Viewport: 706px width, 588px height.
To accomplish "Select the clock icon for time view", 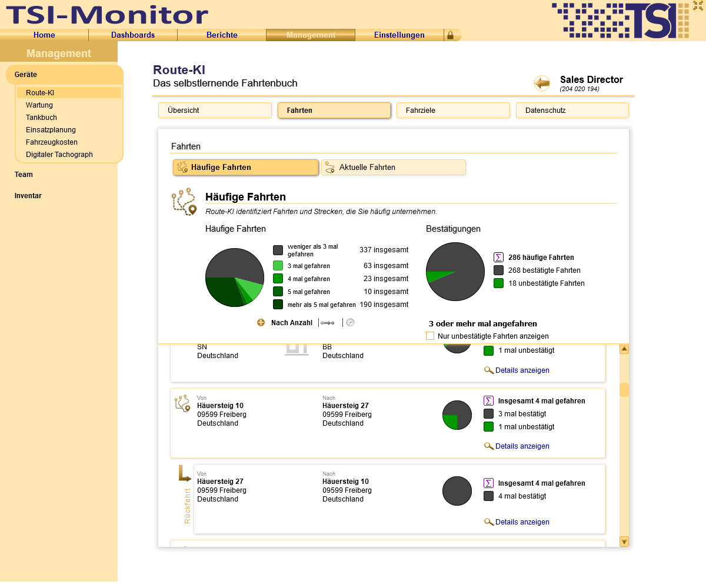I will tap(350, 322).
